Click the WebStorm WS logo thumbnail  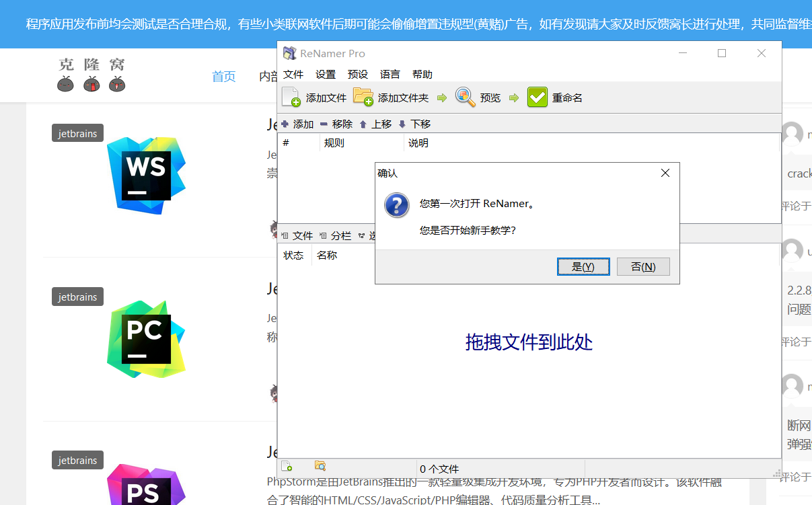tap(146, 176)
